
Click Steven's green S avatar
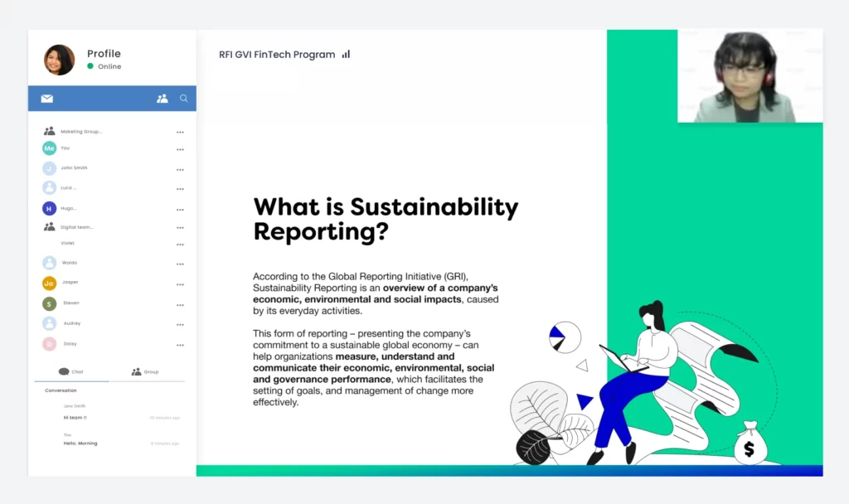(49, 303)
